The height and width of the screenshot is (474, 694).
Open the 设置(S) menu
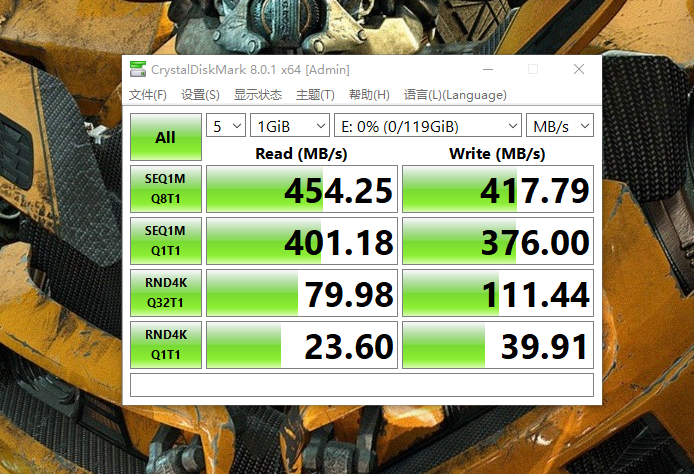click(200, 95)
